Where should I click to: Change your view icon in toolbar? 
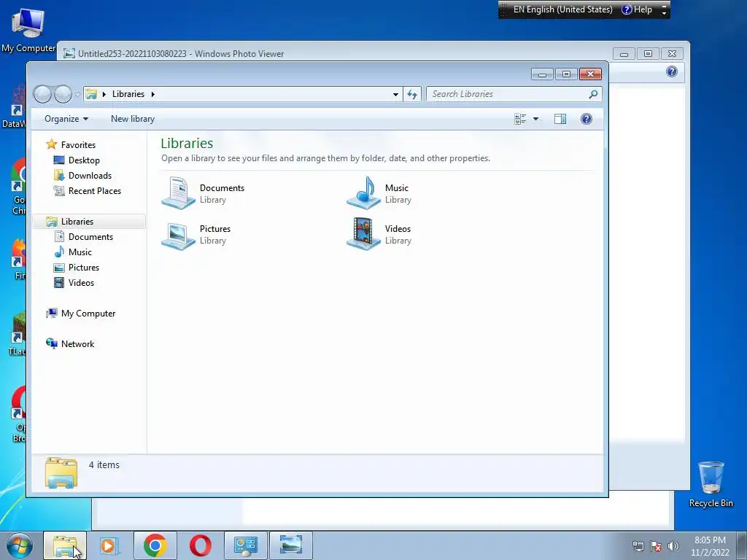(x=519, y=119)
